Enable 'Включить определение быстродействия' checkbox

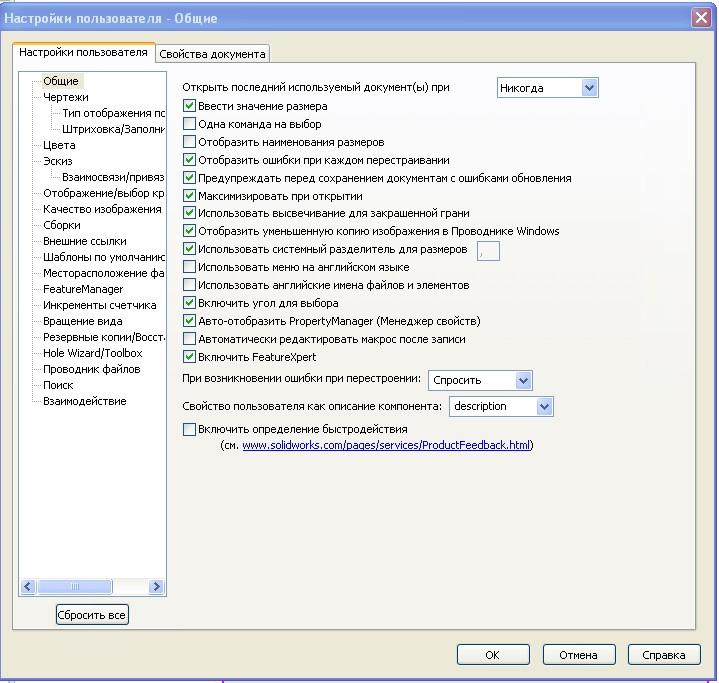tap(189, 429)
